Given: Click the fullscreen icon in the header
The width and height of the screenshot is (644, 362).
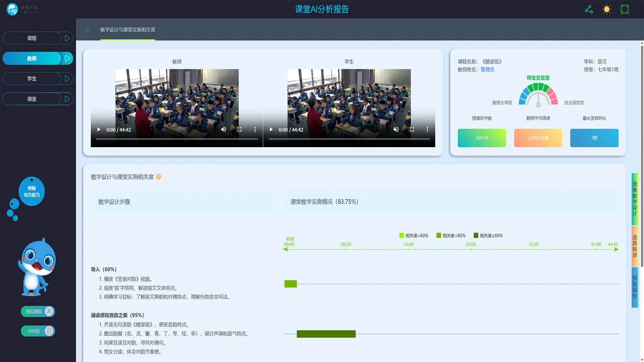Looking at the screenshot, I should (625, 9).
